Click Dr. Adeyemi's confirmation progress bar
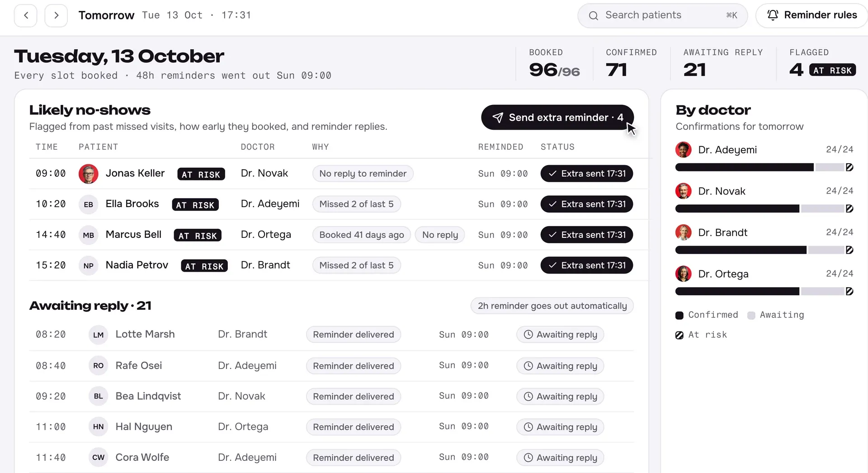The height and width of the screenshot is (473, 868). pos(764,167)
